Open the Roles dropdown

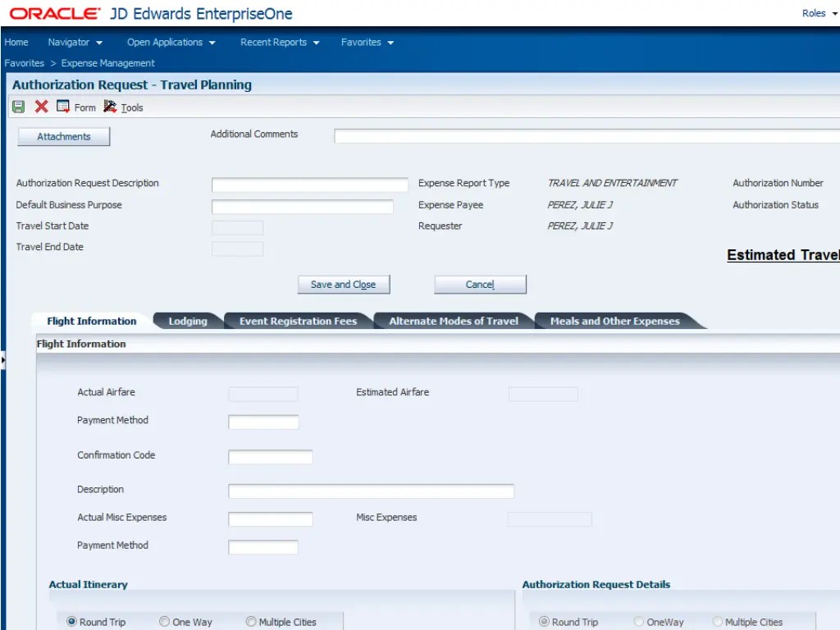click(819, 13)
